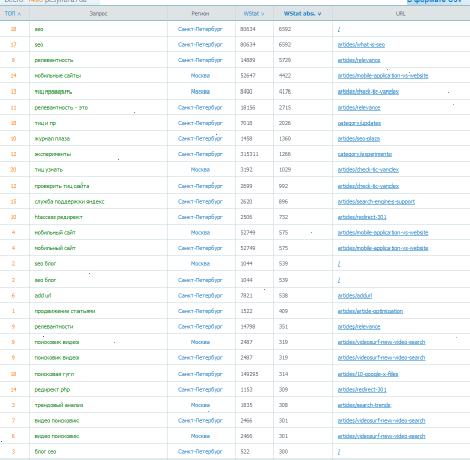The width and height of the screenshot is (470, 460).
Task: Open the articles/search-engines-support link
Action: (376, 202)
